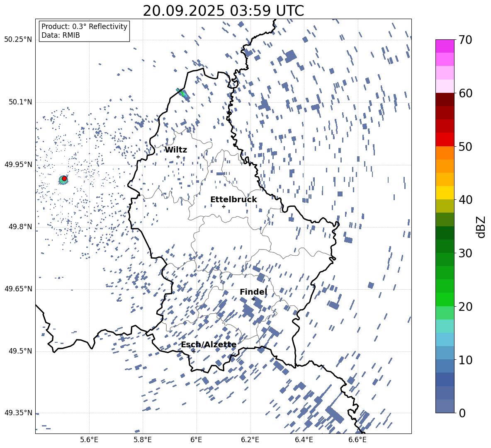Click the colorbar tick label 20

(x=465, y=307)
